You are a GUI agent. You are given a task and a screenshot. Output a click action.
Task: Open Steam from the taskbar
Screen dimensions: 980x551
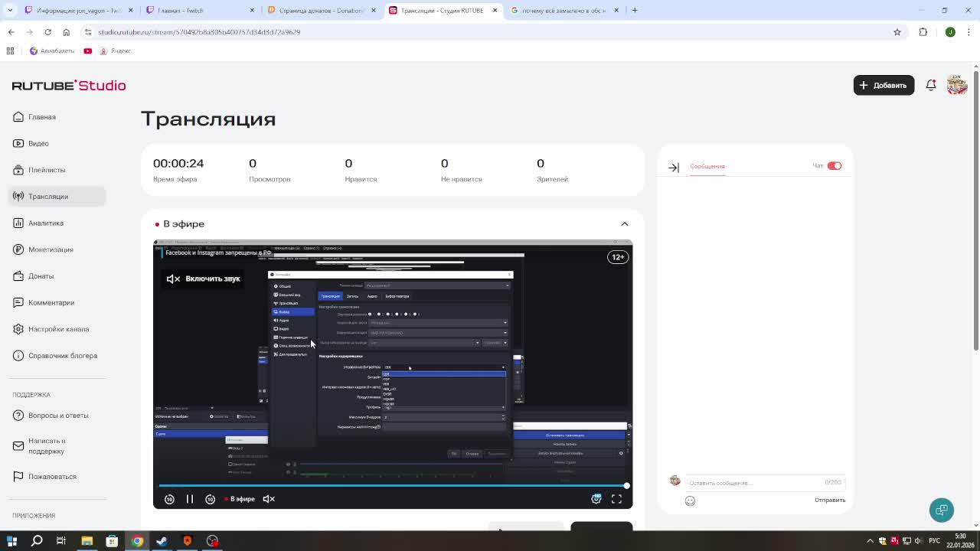pos(162,541)
